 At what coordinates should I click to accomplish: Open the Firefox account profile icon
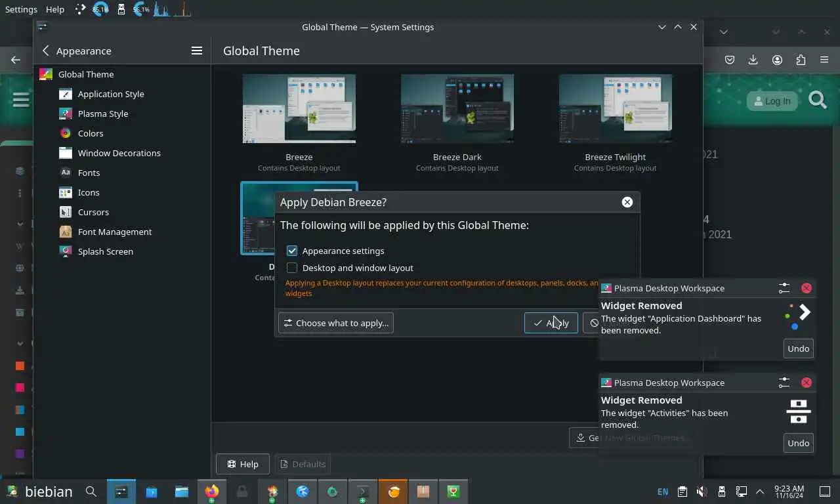coord(777,60)
